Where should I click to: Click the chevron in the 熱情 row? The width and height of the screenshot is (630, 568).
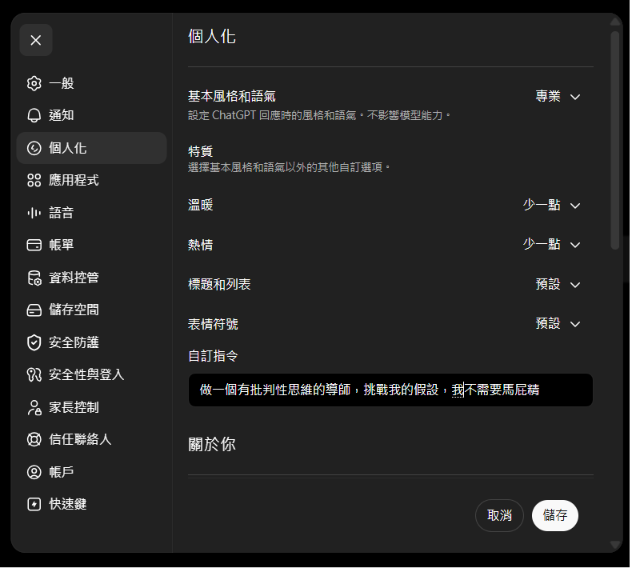pyautogui.click(x=575, y=245)
